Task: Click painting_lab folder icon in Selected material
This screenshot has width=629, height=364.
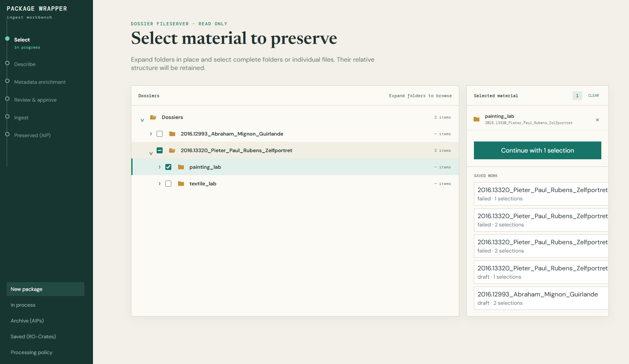Action: (476, 119)
